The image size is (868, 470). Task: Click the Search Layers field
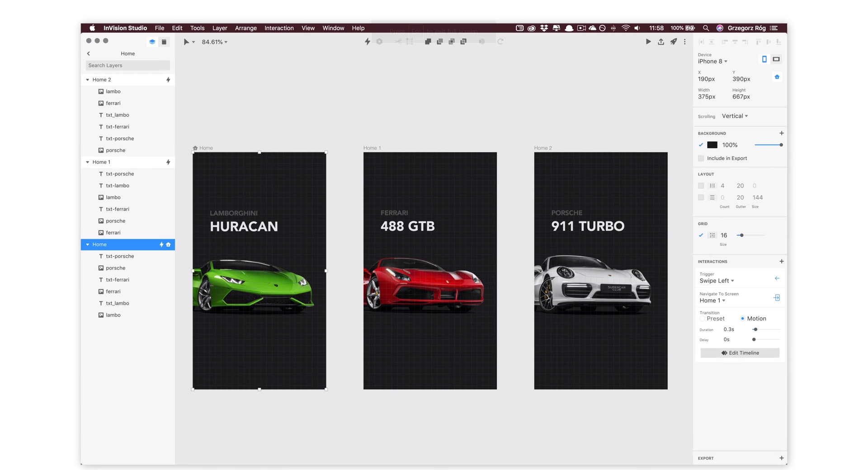tap(127, 66)
